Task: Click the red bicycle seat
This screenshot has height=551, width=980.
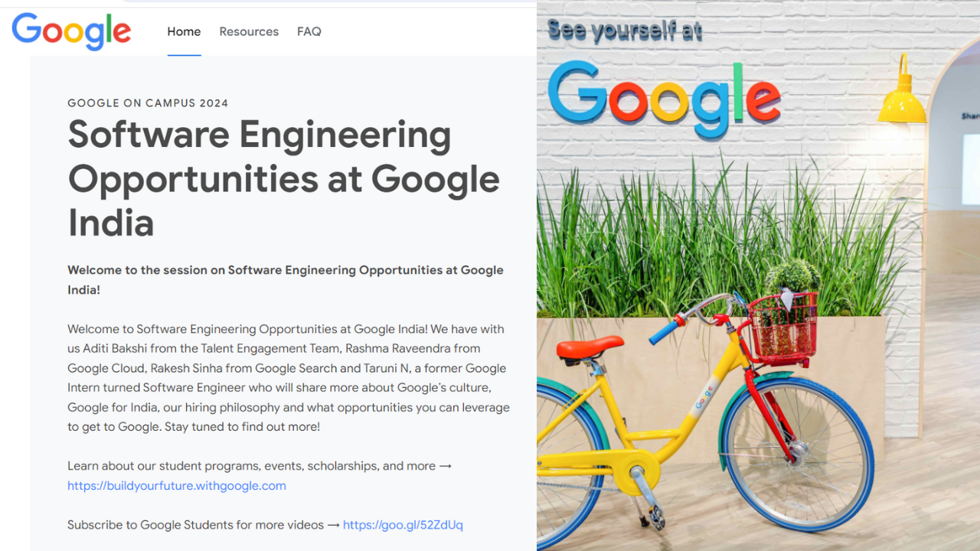Action: click(590, 347)
